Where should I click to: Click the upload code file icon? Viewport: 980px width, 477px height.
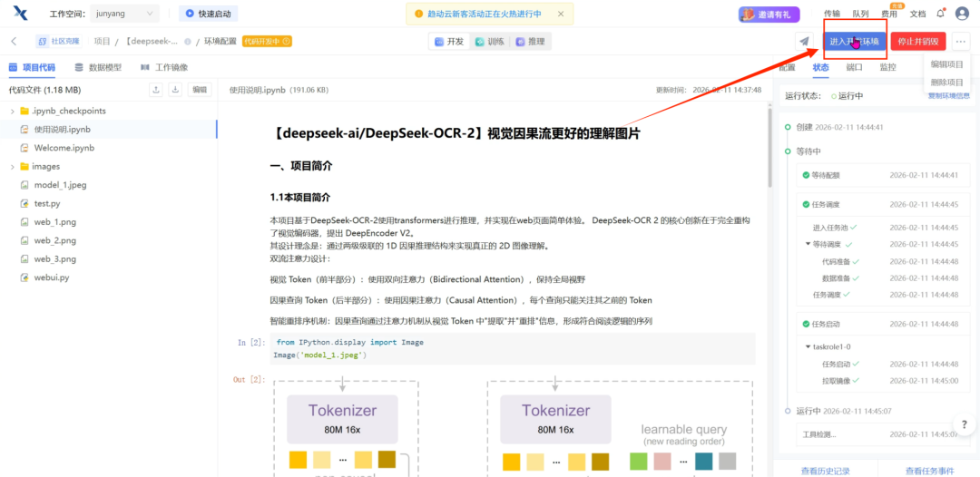156,90
